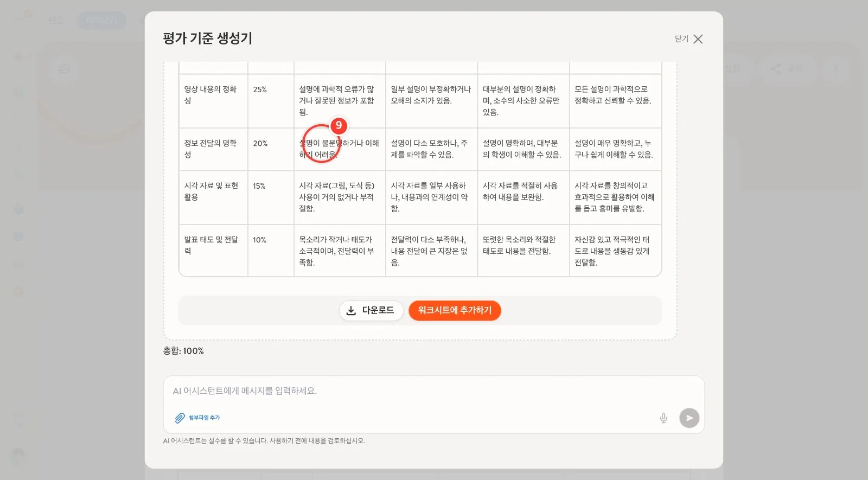The width and height of the screenshot is (868, 480).
Task: Click the cell '시각 자료를 일부 사용하나, 내용과의 연계성이 약함.'
Action: [431, 197]
